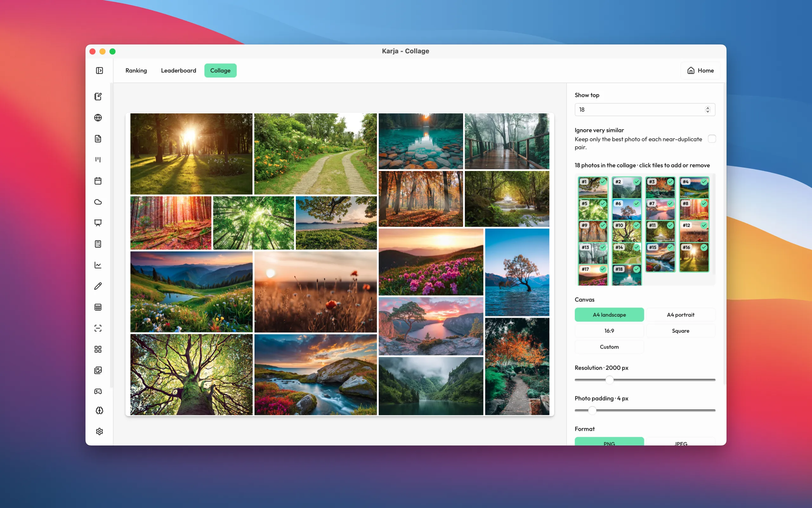Click the jungle waterfall collage photo
Viewport: 812px width, 508px height.
click(507, 199)
